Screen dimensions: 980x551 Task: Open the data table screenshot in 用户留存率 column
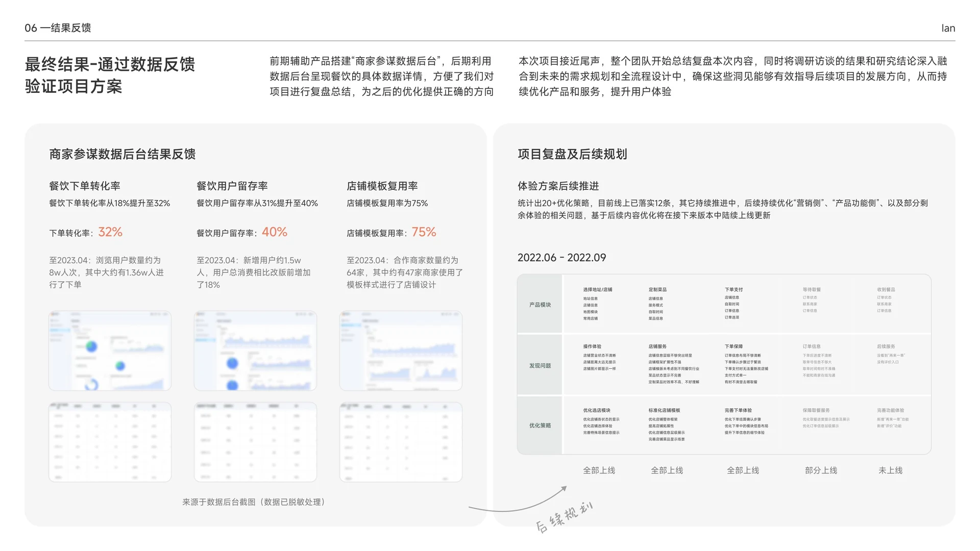tap(255, 442)
